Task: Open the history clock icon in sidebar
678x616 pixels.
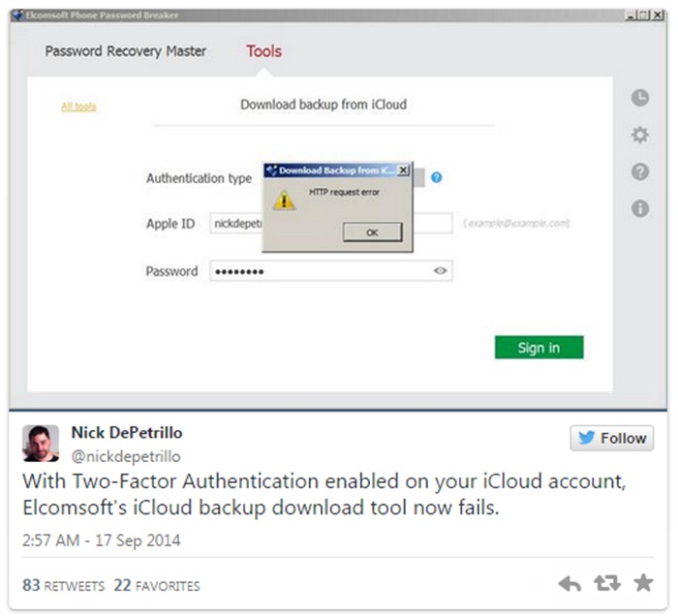Action: pyautogui.click(x=640, y=98)
